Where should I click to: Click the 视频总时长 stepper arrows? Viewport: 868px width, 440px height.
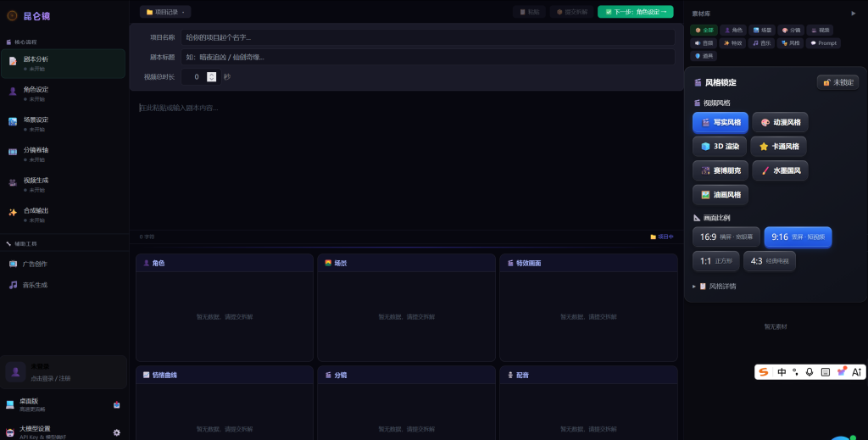[211, 77]
